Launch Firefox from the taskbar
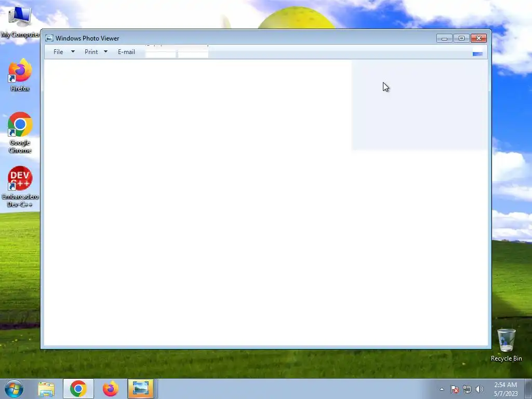This screenshot has height=399, width=532. [110, 389]
